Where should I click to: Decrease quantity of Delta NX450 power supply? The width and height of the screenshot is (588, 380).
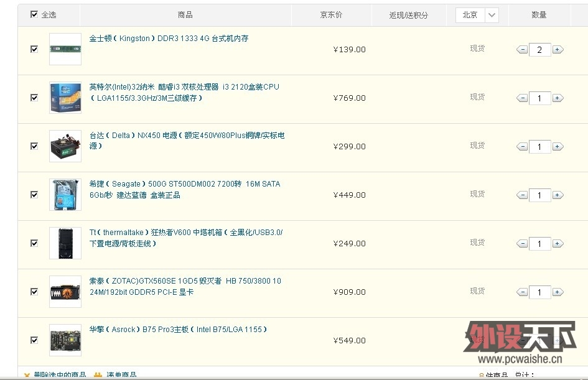[522, 147]
